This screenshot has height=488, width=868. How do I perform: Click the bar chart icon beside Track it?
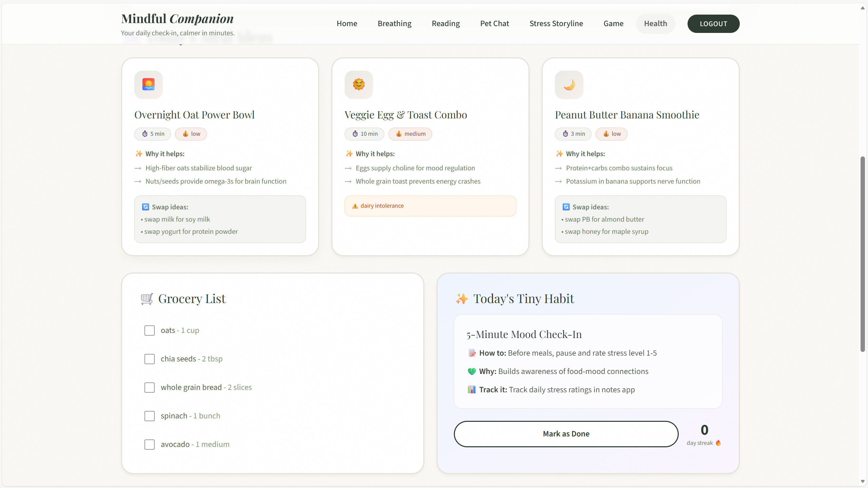click(x=471, y=390)
